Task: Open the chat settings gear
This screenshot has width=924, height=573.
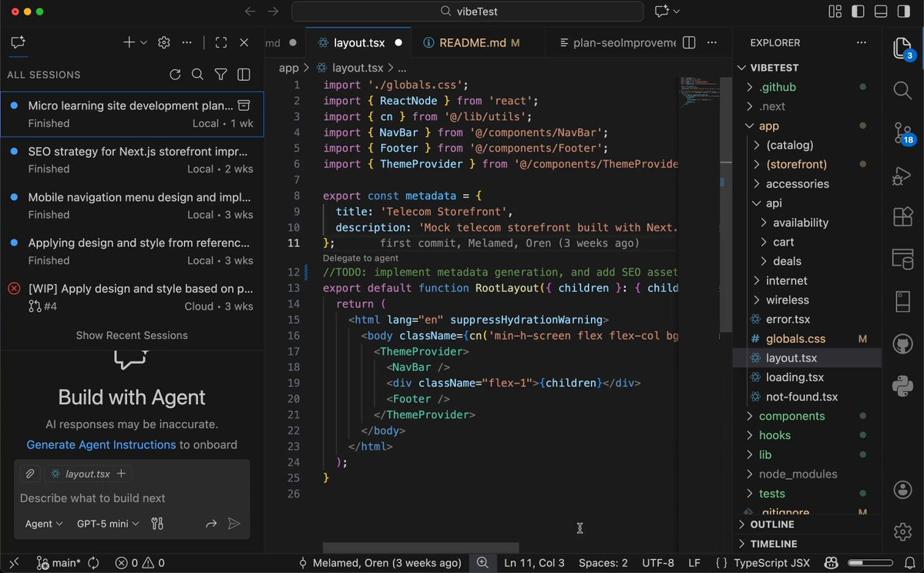Action: click(163, 43)
